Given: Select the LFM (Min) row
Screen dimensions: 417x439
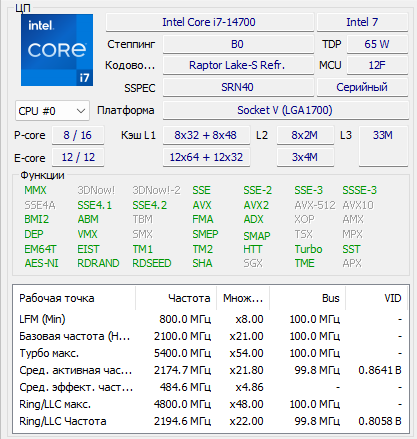Looking at the screenshot, I should 211,319.
